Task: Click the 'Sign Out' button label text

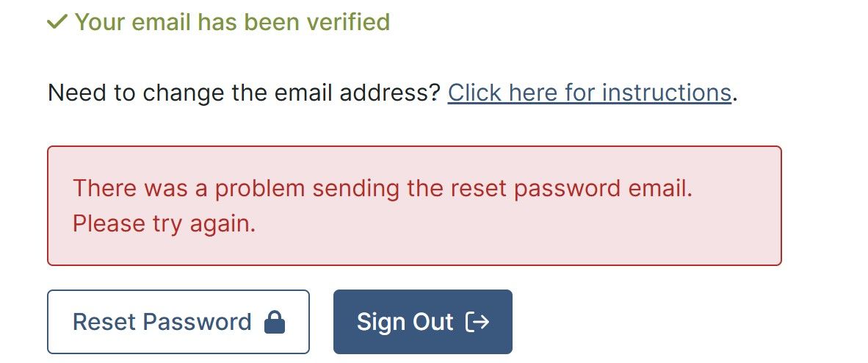Action: coord(405,322)
